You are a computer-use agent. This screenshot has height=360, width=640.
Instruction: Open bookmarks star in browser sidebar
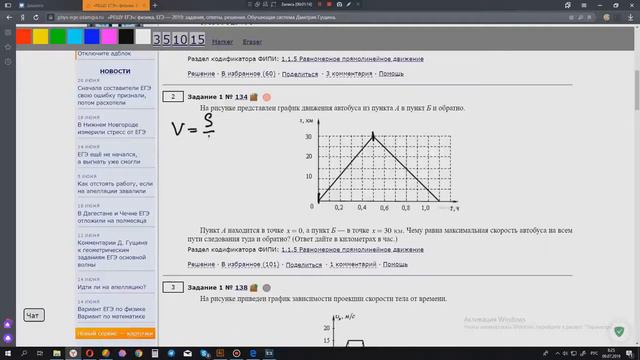8,47
